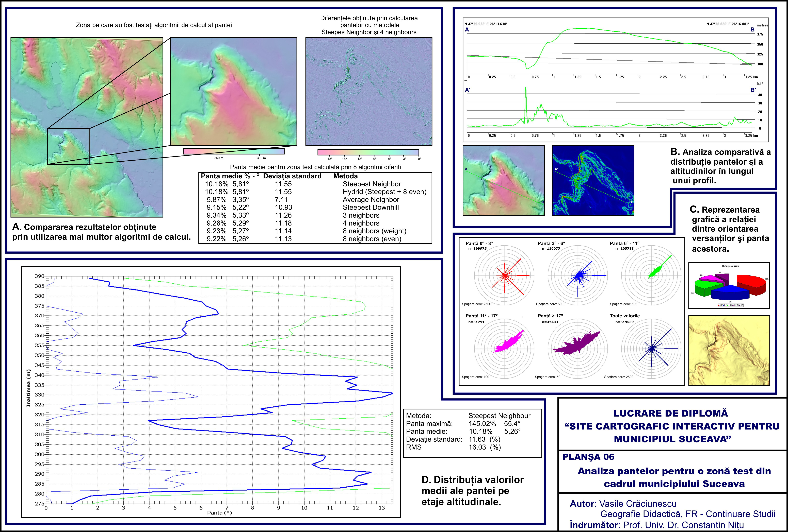Select the '5.87%' value in Average Neighbor row
This screenshot has width=788, height=532.
point(216,200)
